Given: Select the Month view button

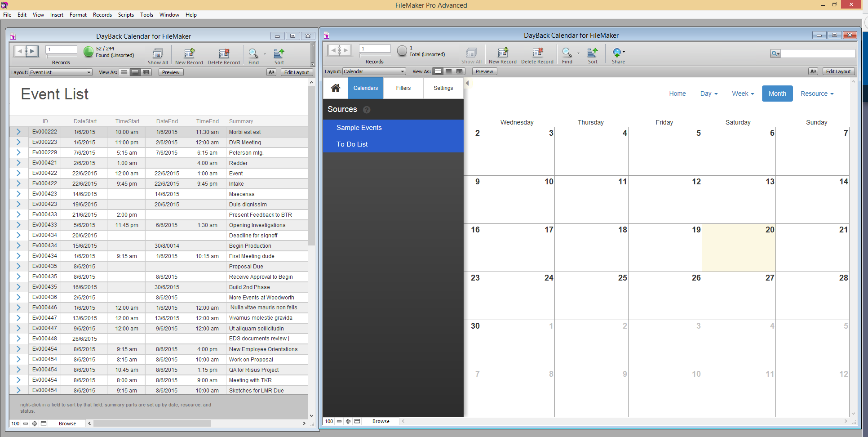Looking at the screenshot, I should 777,94.
